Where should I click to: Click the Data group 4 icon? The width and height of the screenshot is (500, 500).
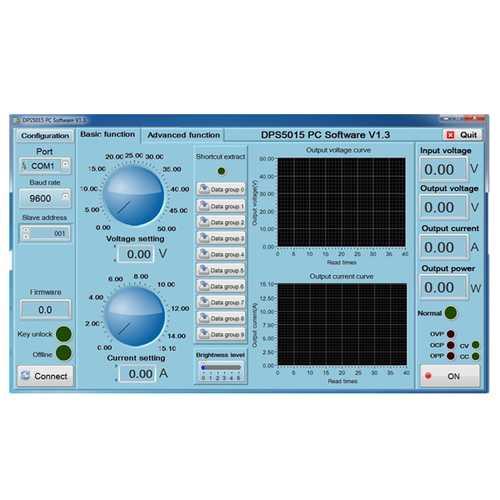[x=204, y=254]
